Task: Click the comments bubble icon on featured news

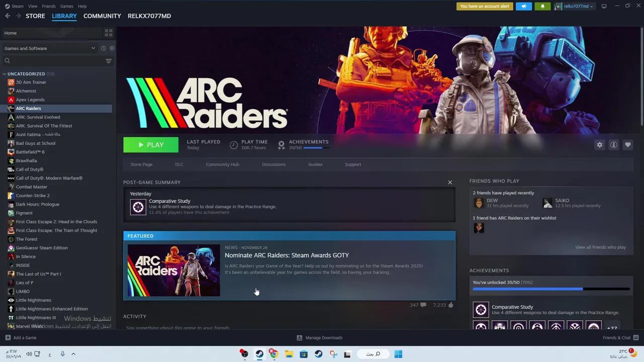Action: [423, 305]
